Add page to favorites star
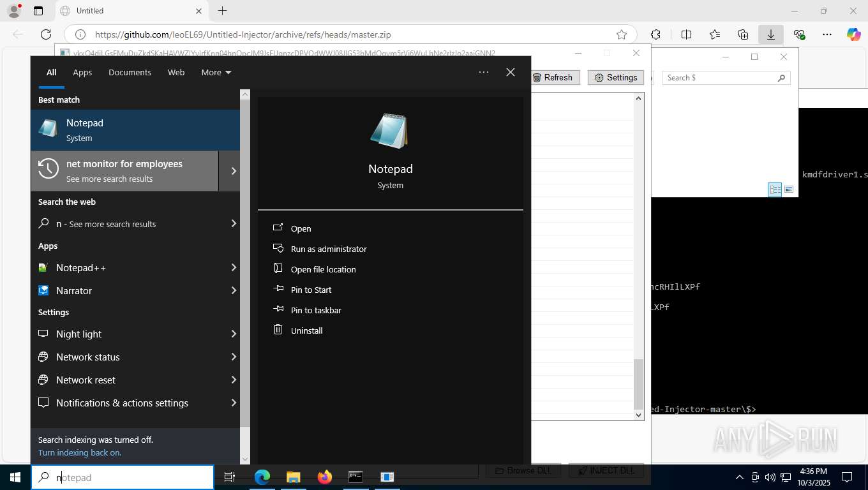 [x=621, y=35]
